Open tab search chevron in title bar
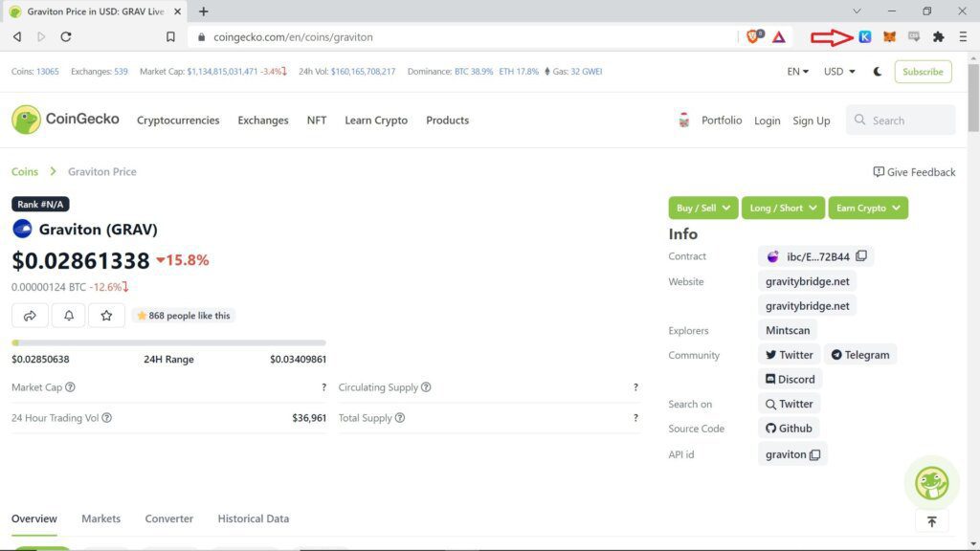The image size is (980, 551). [x=857, y=11]
